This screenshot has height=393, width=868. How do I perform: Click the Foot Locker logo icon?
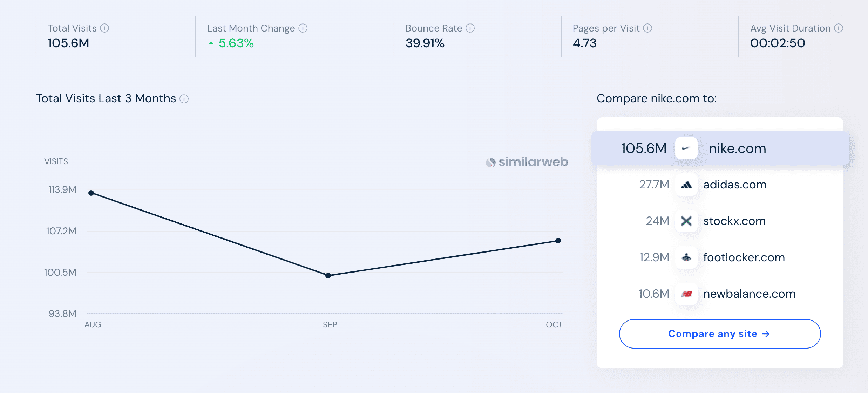(686, 258)
